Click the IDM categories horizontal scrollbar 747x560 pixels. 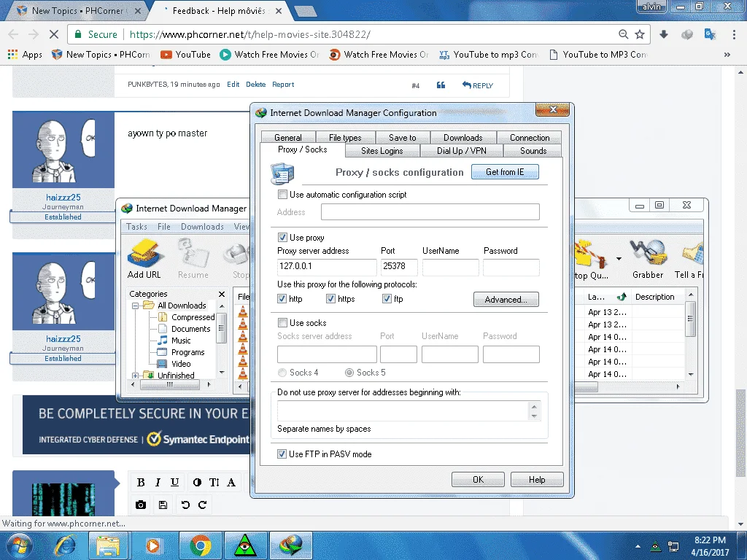[169, 385]
